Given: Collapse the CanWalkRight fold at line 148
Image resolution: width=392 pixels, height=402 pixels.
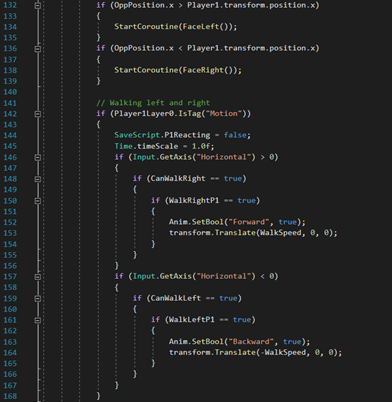Looking at the screenshot, I should coord(38,179).
